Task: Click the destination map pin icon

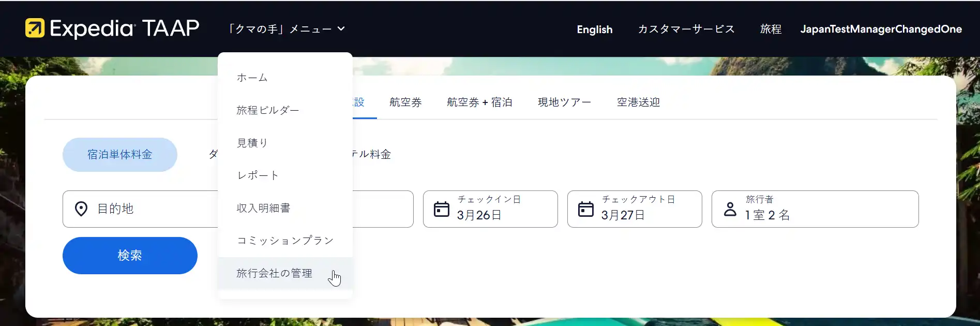Action: 81,209
